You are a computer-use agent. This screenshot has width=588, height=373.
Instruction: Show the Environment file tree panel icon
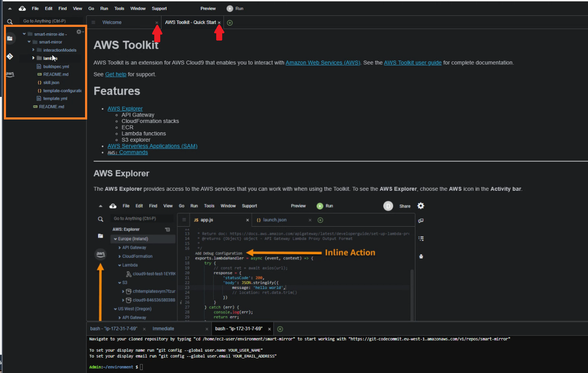(10, 38)
